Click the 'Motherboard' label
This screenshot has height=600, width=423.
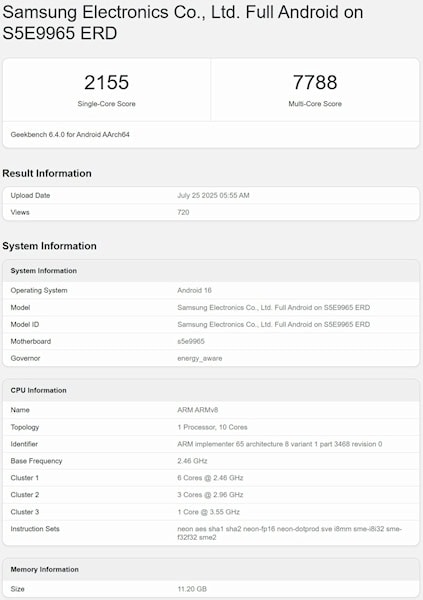coord(31,341)
